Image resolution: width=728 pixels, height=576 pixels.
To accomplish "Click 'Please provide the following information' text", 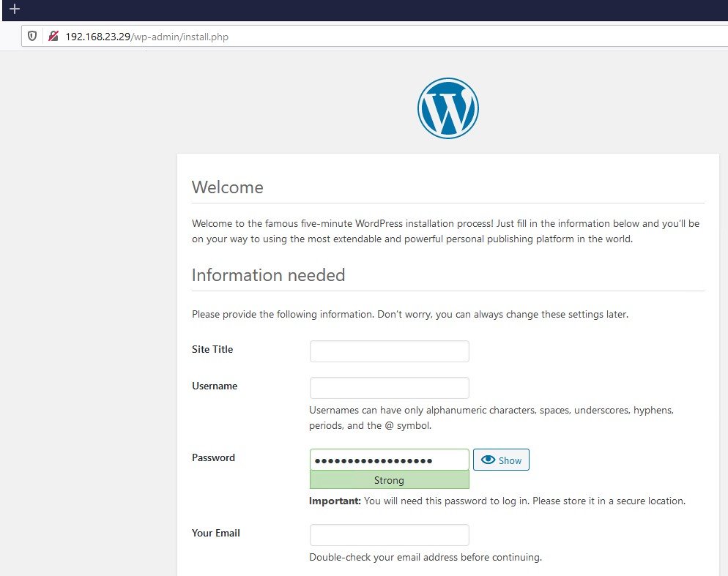I will [410, 314].
